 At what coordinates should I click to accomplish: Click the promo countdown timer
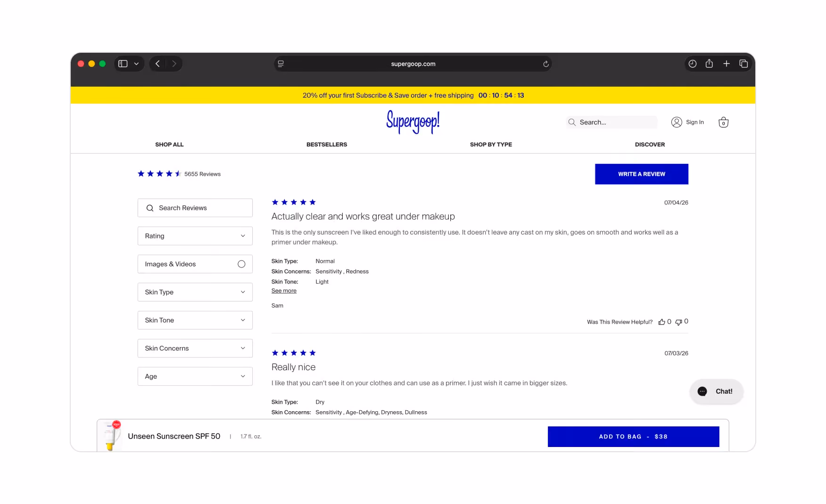(501, 95)
